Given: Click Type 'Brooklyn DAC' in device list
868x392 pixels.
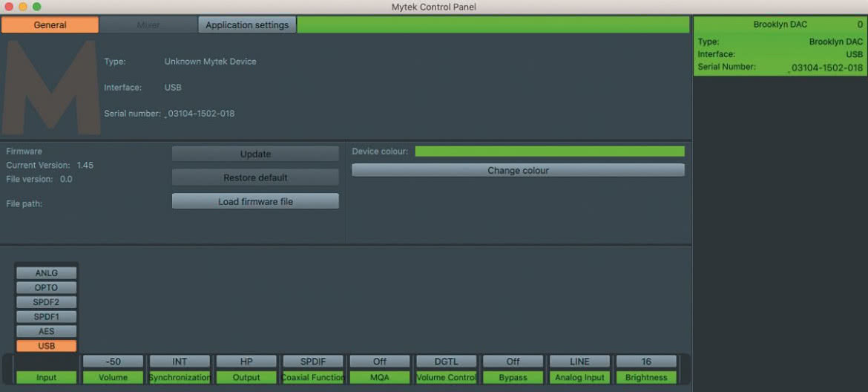Looking at the screenshot, I should coord(836,42).
